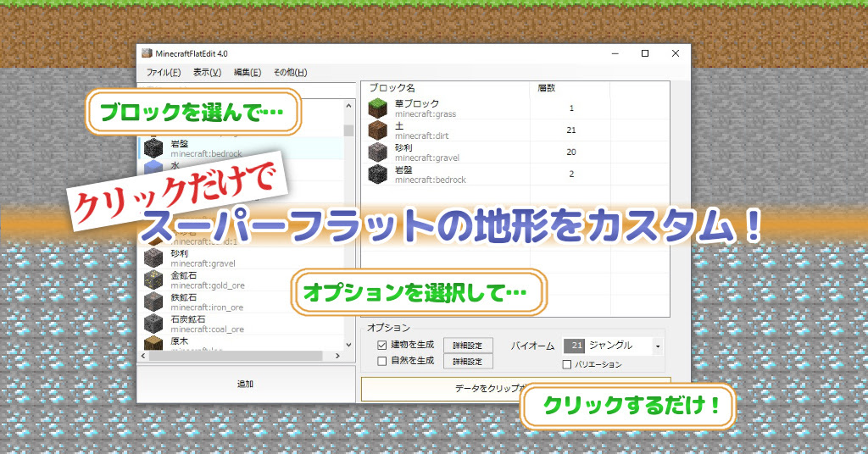868x454 pixels.
Task: Click the 追加 button
Action: coord(246,384)
